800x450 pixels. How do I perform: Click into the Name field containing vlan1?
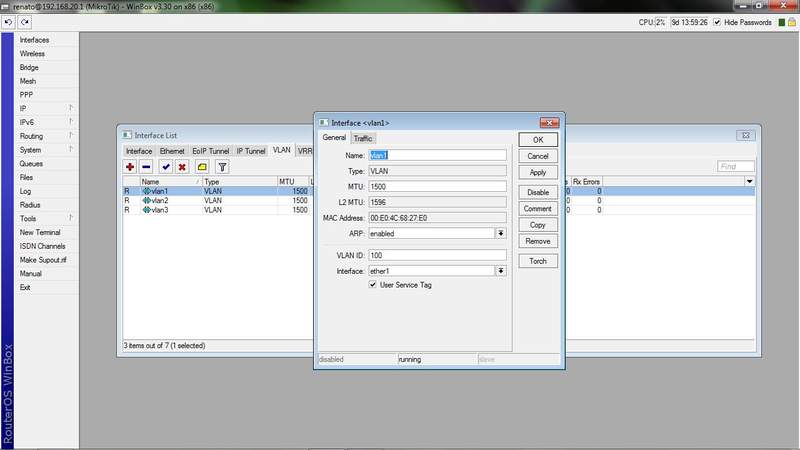[437, 155]
